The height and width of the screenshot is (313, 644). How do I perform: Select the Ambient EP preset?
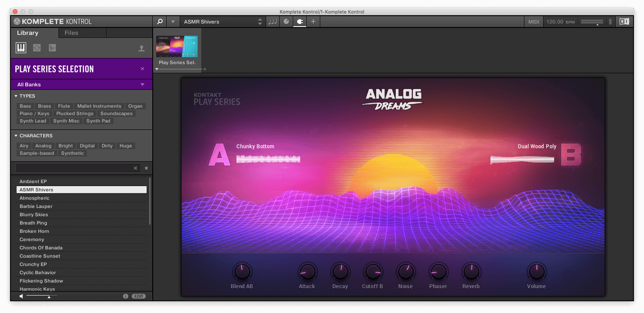coord(82,181)
